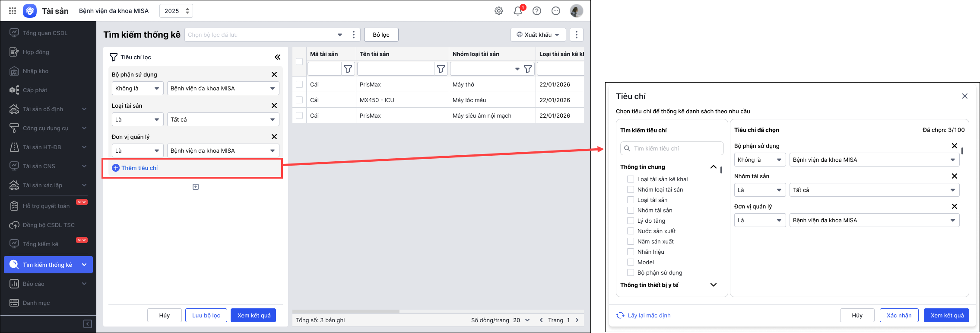The height and width of the screenshot is (333, 980).
Task: Check the Nhóm loại tài sản criterion
Action: [x=631, y=189]
